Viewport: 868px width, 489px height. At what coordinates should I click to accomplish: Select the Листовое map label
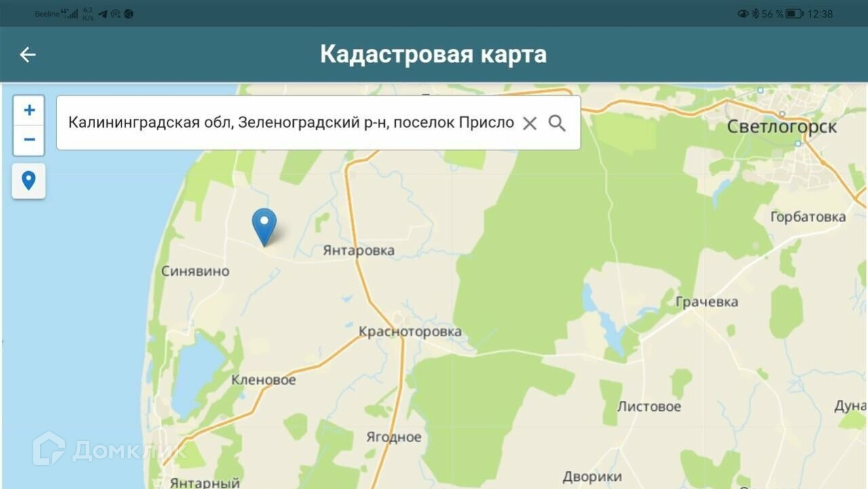pyautogui.click(x=649, y=406)
